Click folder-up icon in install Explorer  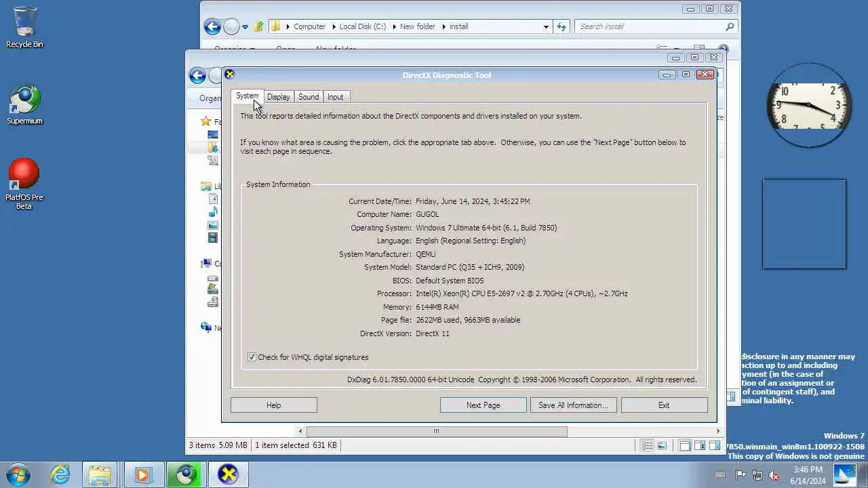tap(258, 26)
